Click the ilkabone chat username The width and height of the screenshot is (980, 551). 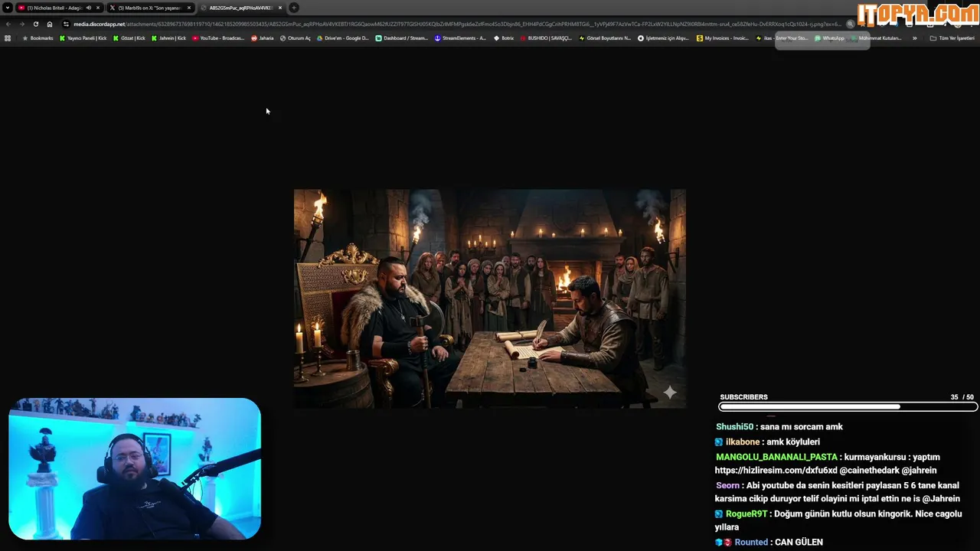(x=743, y=442)
